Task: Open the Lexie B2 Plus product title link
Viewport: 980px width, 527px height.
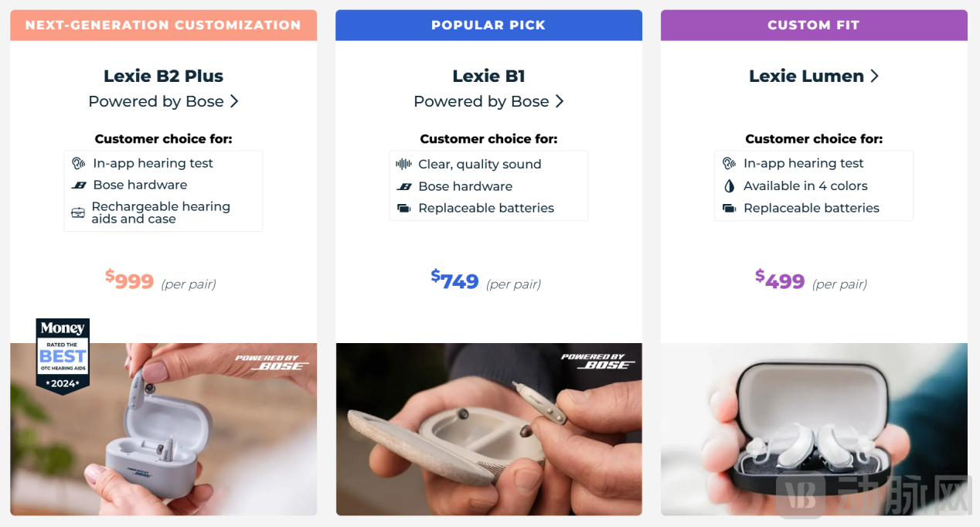Action: [x=163, y=76]
